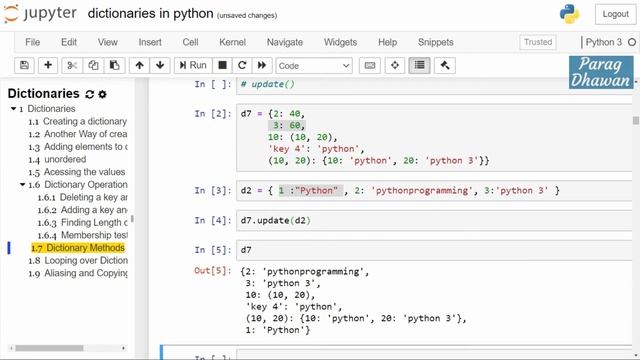Screen dimensions: 640x360
Task: Cut selected cells with scissors icon
Action: [x=72, y=65]
